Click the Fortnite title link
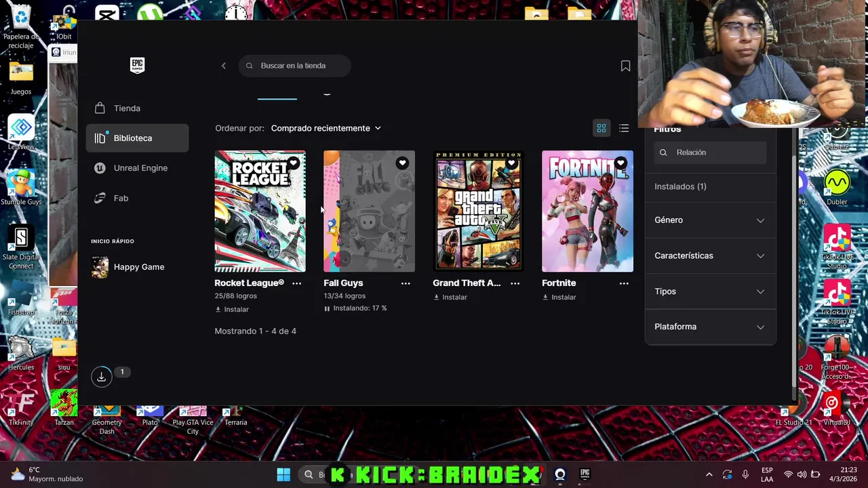This screenshot has width=868, height=488. click(559, 283)
